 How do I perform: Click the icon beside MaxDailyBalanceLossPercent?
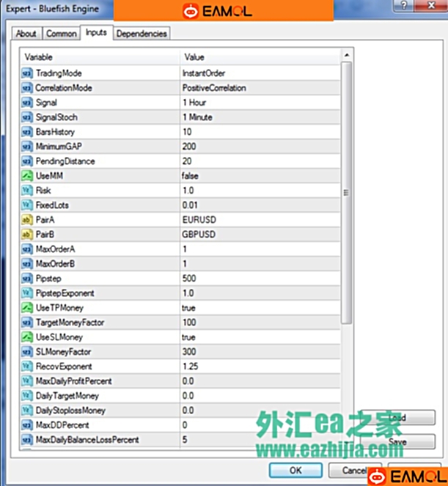tap(27, 440)
